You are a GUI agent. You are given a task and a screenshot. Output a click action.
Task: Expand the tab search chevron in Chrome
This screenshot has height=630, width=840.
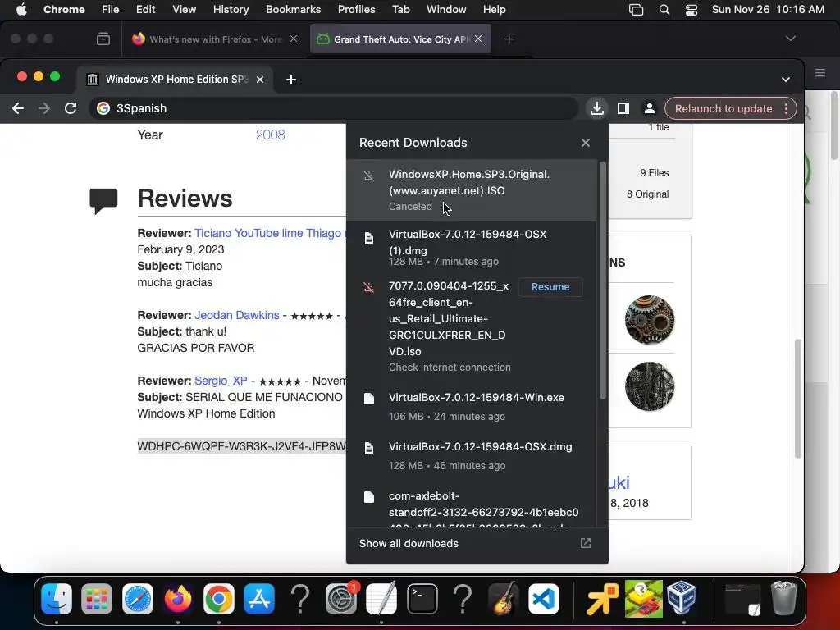coord(785,80)
